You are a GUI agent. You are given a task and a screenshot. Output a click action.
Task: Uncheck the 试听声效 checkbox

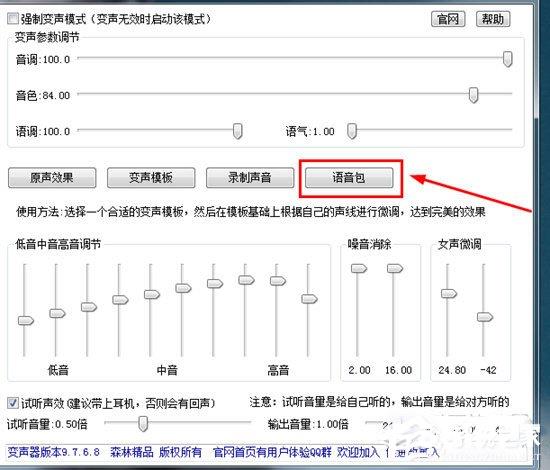[x=13, y=403]
